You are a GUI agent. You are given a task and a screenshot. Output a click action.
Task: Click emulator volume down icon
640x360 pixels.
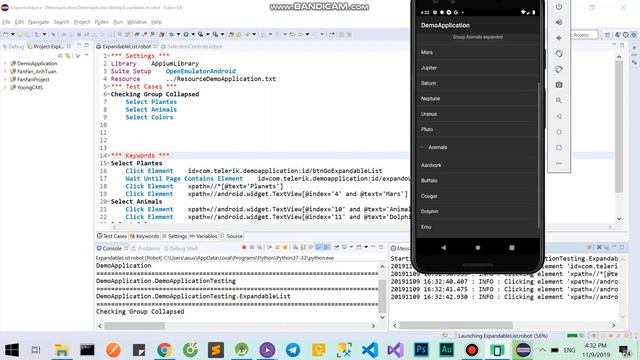click(559, 38)
